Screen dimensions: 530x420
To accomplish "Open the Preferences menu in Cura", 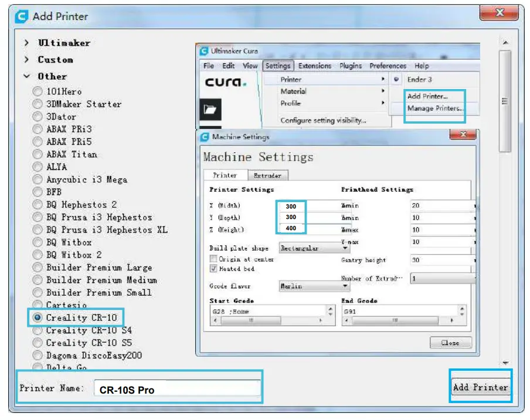I will click(388, 66).
